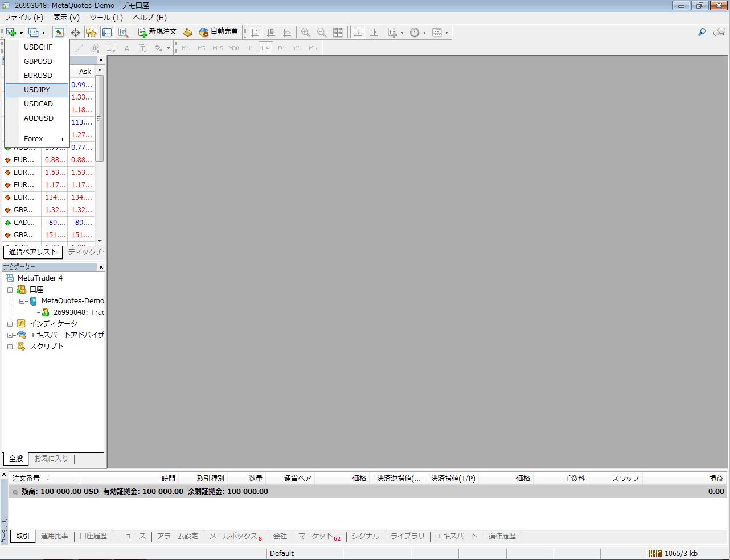Toggle the M15 timeframe
The image size is (730, 560).
pyautogui.click(x=218, y=48)
